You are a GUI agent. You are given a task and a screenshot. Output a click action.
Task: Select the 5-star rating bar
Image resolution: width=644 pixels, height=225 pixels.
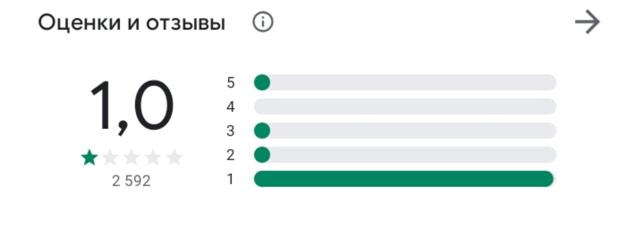pos(405,82)
